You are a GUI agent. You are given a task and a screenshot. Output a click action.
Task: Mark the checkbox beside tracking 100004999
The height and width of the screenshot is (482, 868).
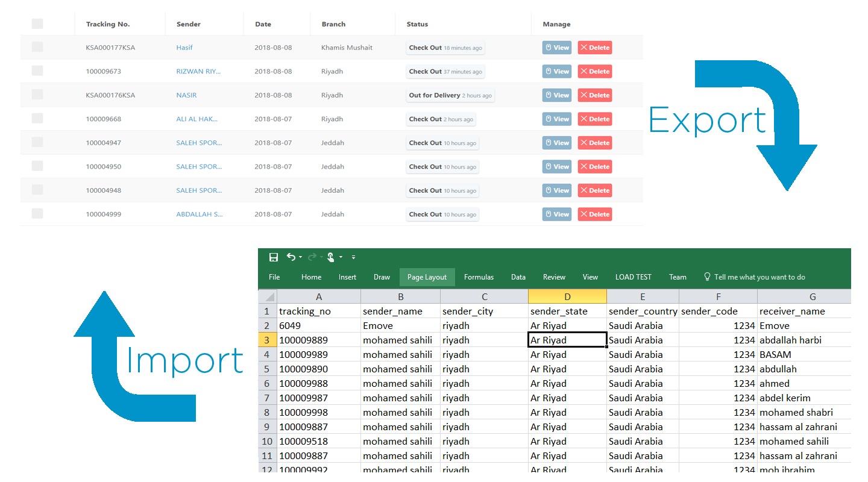pyautogui.click(x=37, y=214)
